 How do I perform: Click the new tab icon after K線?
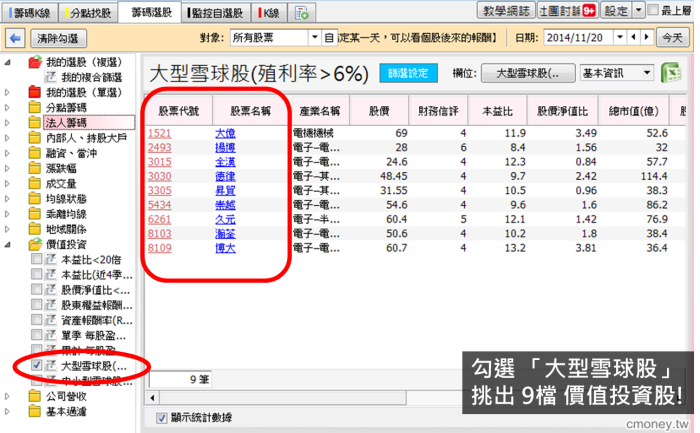point(301,12)
